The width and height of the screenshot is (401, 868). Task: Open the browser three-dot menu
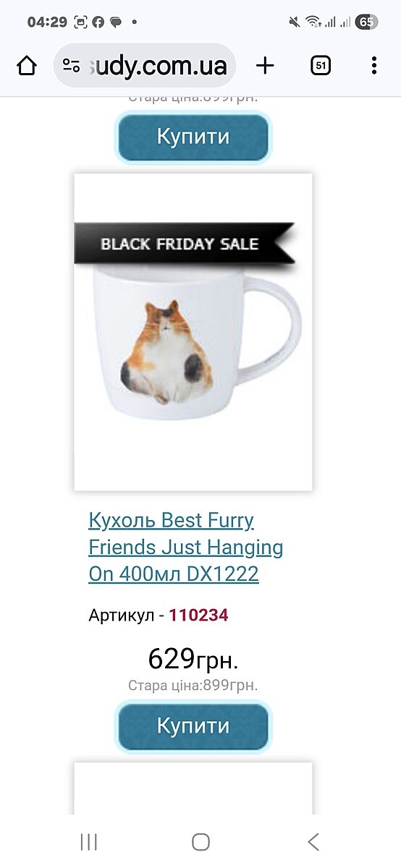tap(373, 66)
